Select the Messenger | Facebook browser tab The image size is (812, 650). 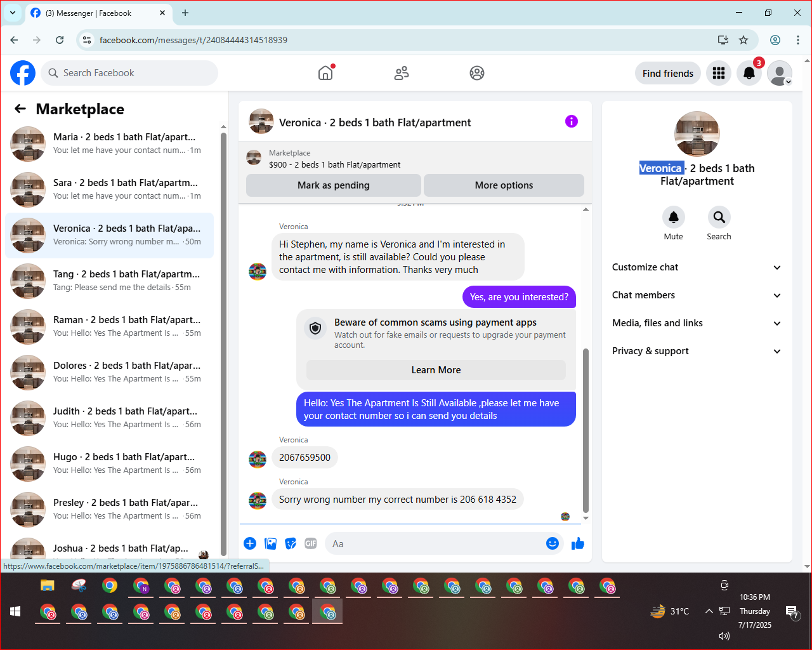98,13
